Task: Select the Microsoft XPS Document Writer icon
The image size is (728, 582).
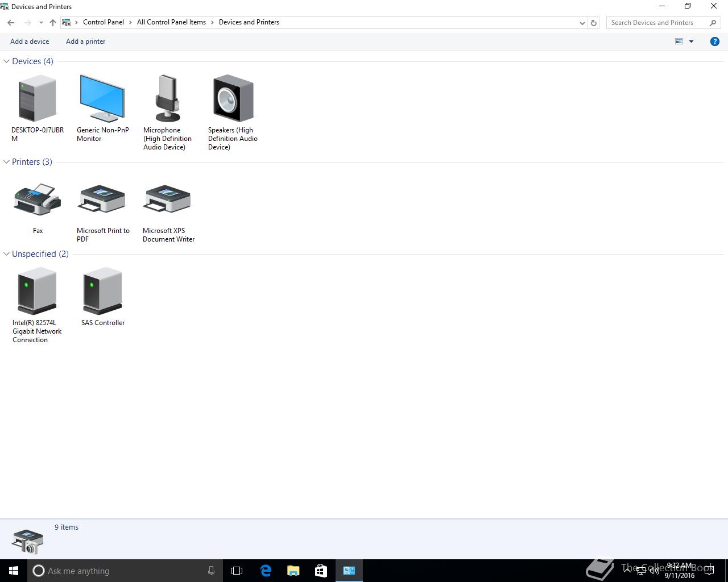Action: click(168, 199)
